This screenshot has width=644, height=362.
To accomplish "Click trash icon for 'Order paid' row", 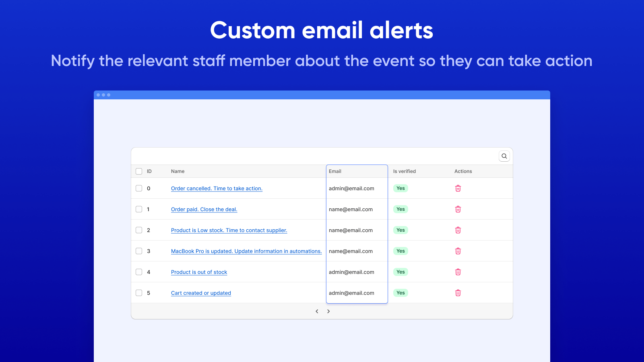I will [x=458, y=209].
